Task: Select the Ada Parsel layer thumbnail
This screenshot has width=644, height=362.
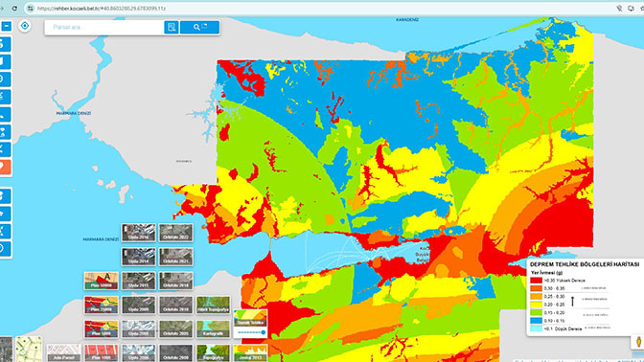Action: click(x=63, y=353)
